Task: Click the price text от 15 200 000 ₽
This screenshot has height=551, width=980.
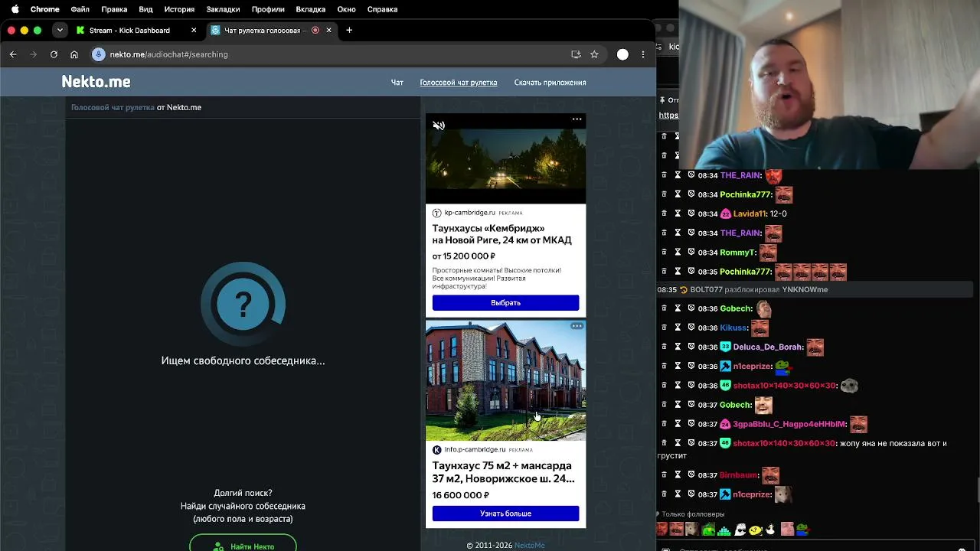Action: 463,256
